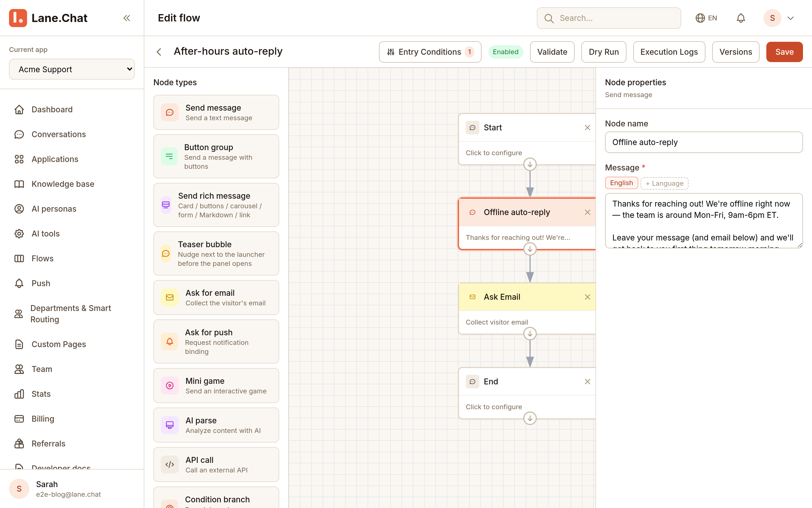812x508 pixels.
Task: Select the Offline auto-reply node on canvas
Action: tap(527, 224)
